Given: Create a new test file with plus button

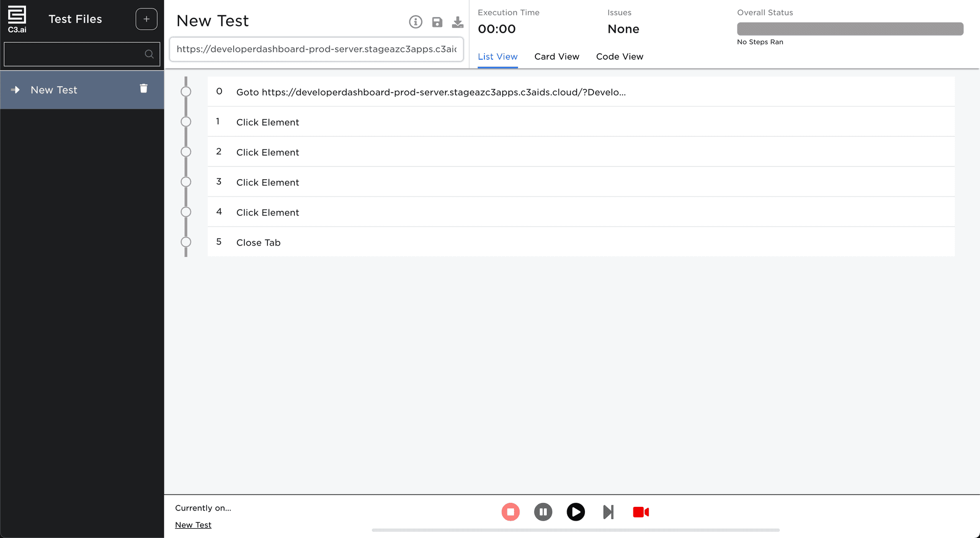Looking at the screenshot, I should (x=146, y=18).
